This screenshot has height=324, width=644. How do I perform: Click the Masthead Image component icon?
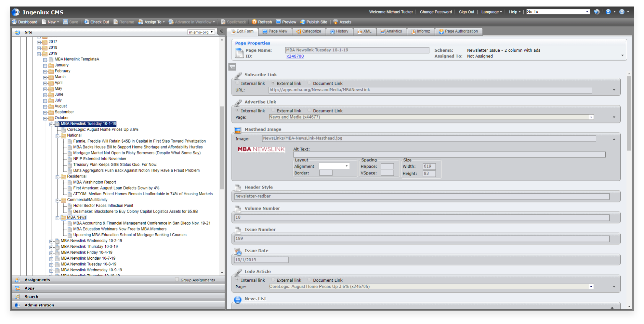[238, 130]
